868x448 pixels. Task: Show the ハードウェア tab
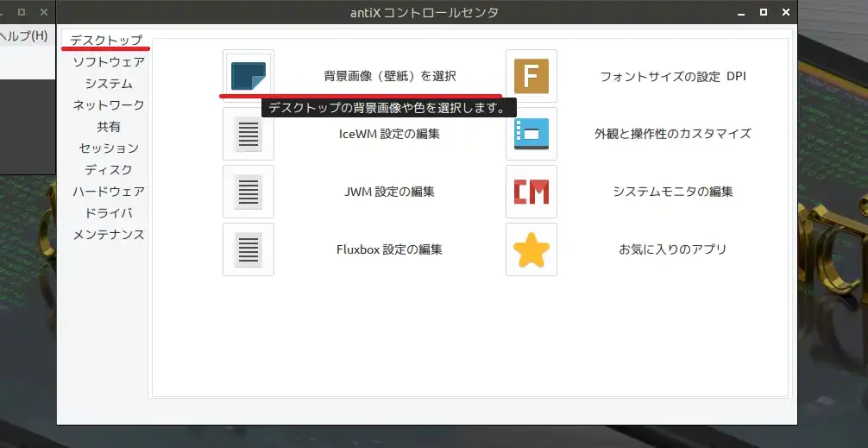tap(108, 192)
